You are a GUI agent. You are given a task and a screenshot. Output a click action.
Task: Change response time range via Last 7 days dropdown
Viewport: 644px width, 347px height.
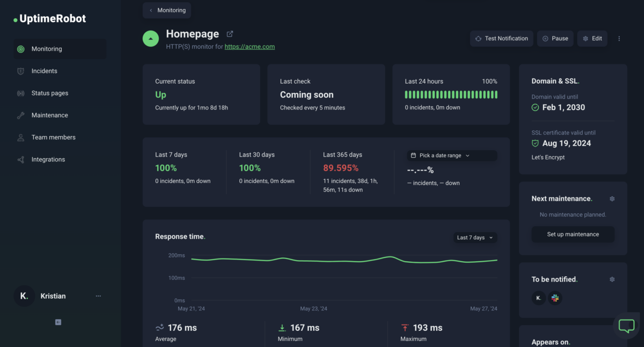(x=474, y=237)
